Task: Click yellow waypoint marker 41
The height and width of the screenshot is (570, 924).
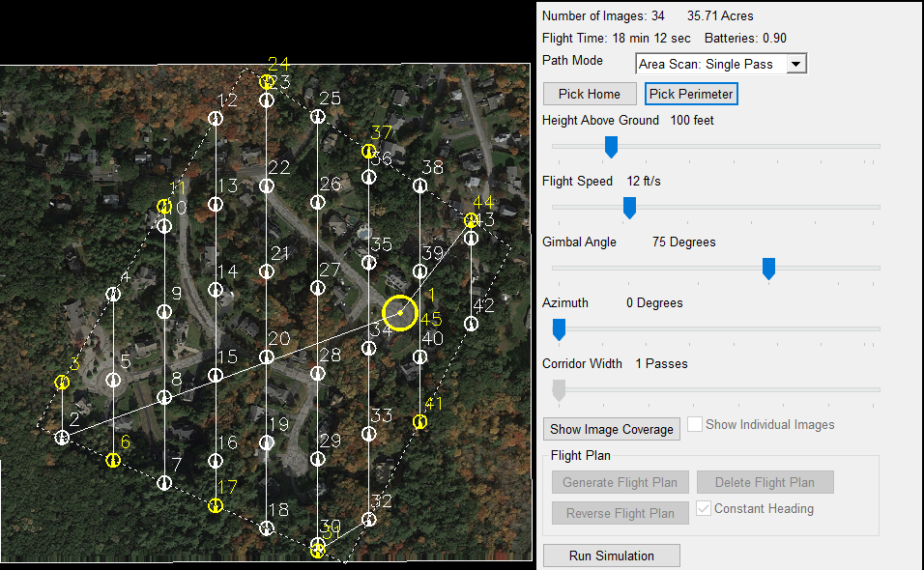Action: [x=419, y=421]
